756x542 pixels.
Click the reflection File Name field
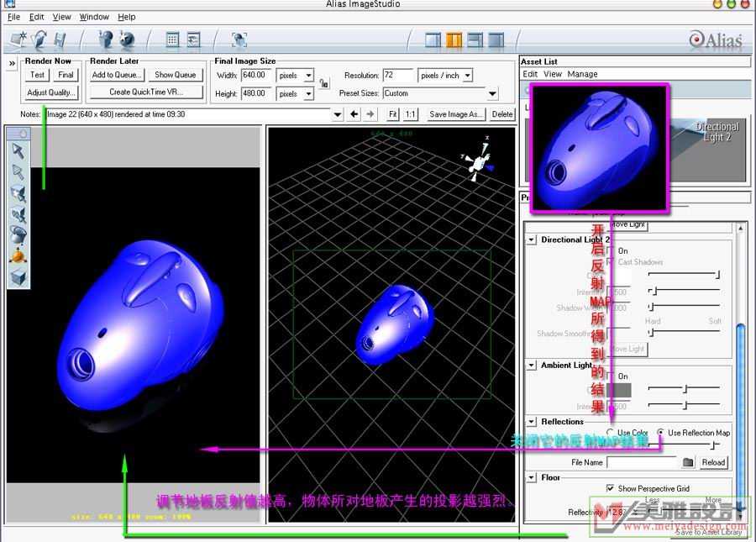[x=643, y=462]
